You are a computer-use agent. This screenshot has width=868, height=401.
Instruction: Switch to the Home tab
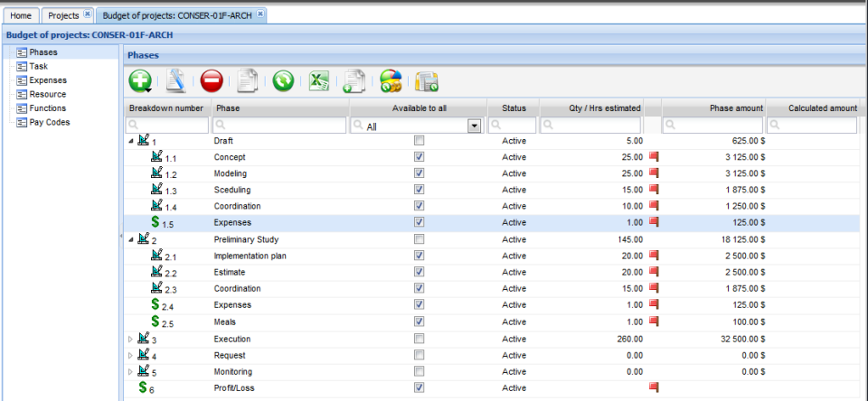21,15
